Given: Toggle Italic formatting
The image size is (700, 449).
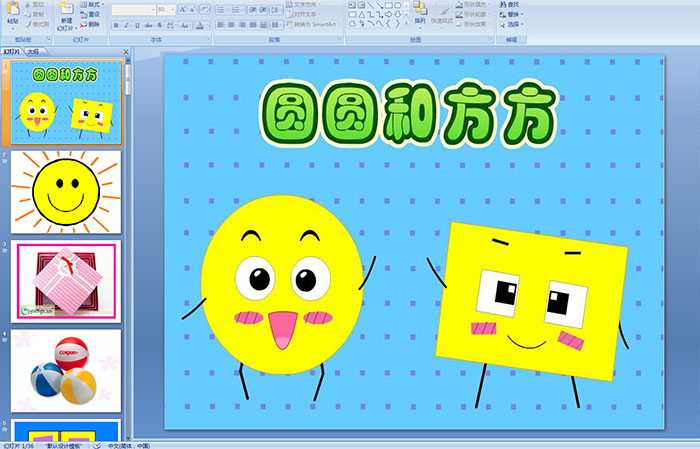Looking at the screenshot, I should 126,25.
